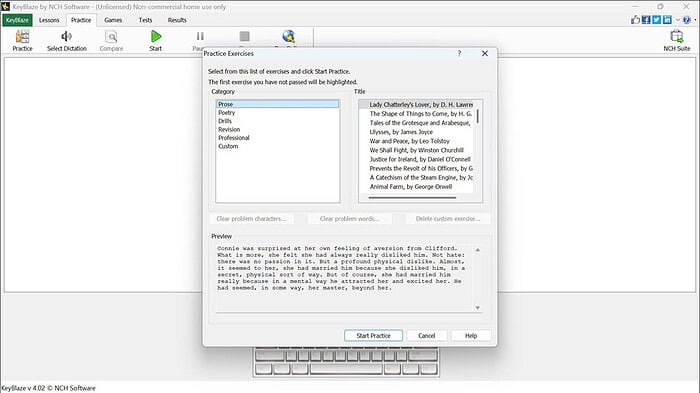
Task: Click the Start Practice button
Action: tap(373, 336)
